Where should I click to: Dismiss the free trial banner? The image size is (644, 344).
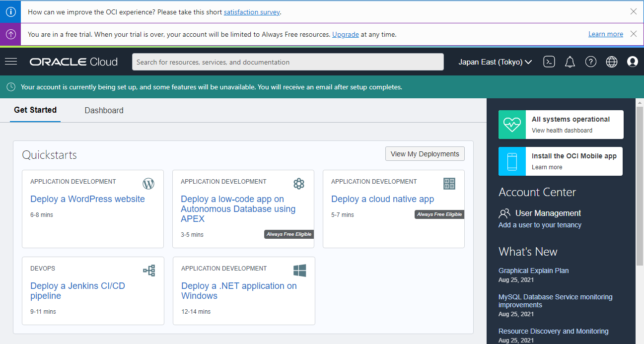pos(634,34)
